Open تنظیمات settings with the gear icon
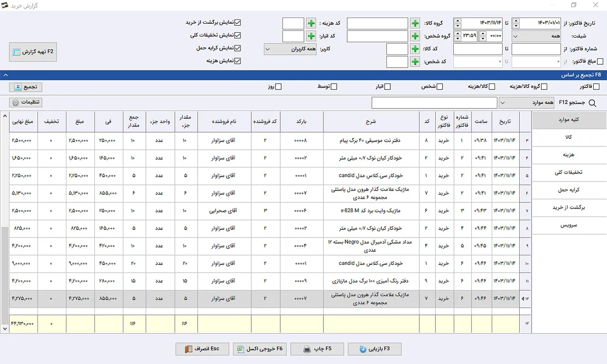Viewport: 607px width, 364px height. pyautogui.click(x=26, y=102)
